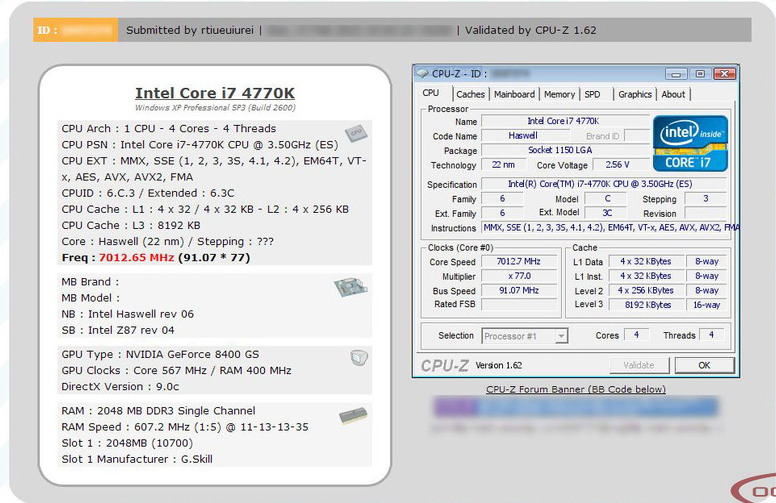Click the Bus Speed value 91.07 MHz

point(519,291)
